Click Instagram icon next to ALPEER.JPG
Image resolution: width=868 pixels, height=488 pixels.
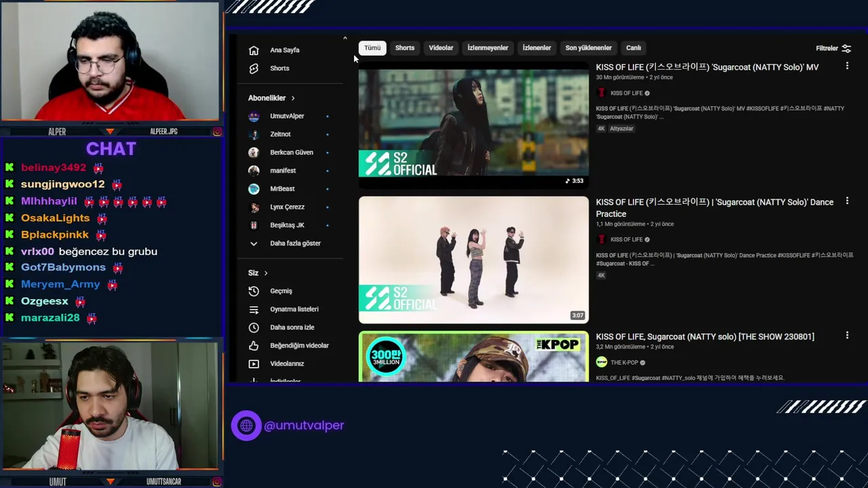click(x=217, y=131)
